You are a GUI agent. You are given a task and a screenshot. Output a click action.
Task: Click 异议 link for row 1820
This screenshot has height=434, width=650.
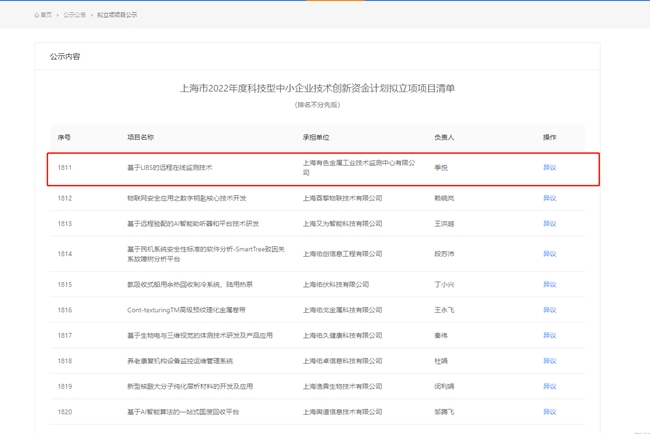click(549, 412)
